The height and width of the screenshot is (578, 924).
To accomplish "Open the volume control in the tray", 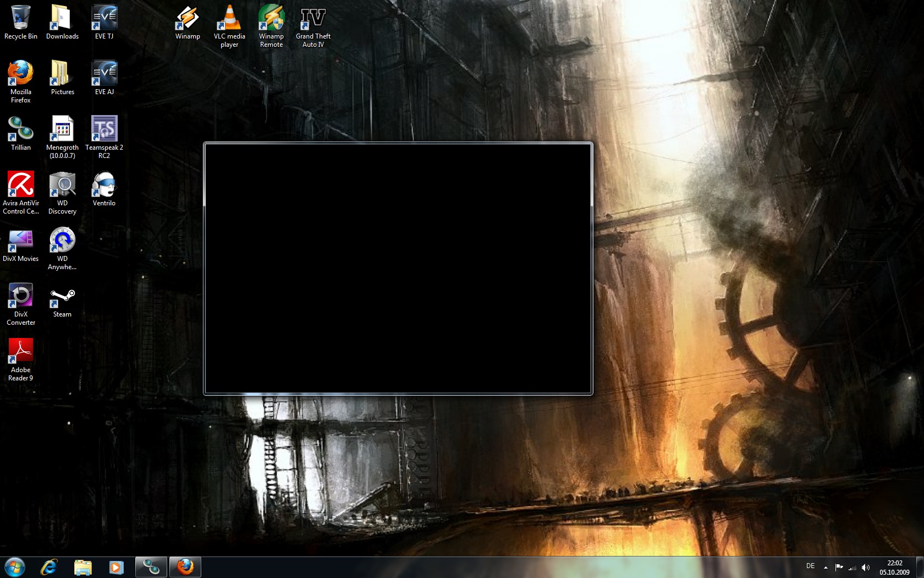I will pos(866,568).
